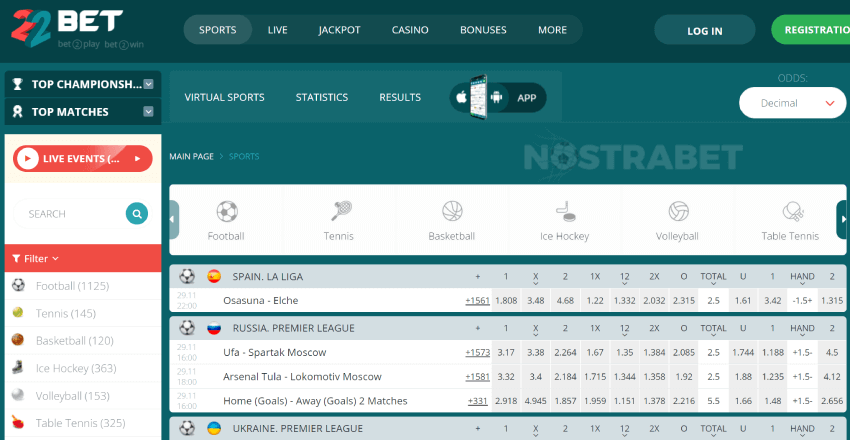Click the Russia flag icon for Premier League

tap(214, 328)
